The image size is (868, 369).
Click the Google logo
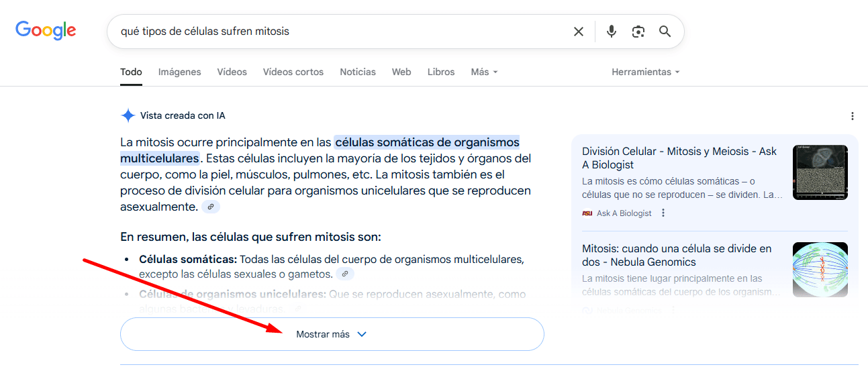pos(46,31)
